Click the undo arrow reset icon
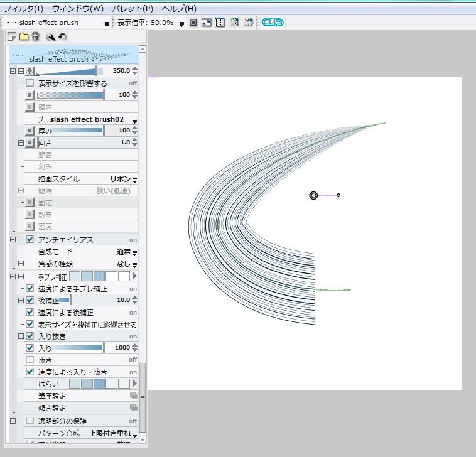Screen dimensions: 476x457 click(63, 37)
